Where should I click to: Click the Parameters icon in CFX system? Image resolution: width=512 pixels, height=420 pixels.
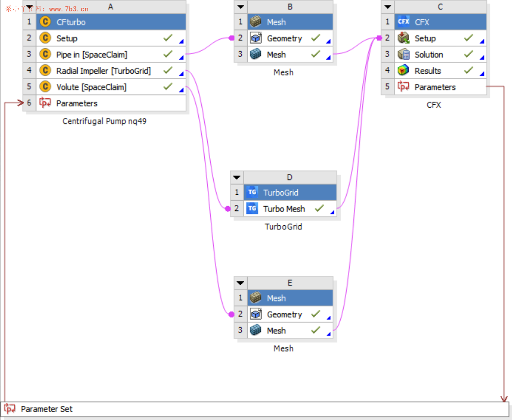[404, 87]
